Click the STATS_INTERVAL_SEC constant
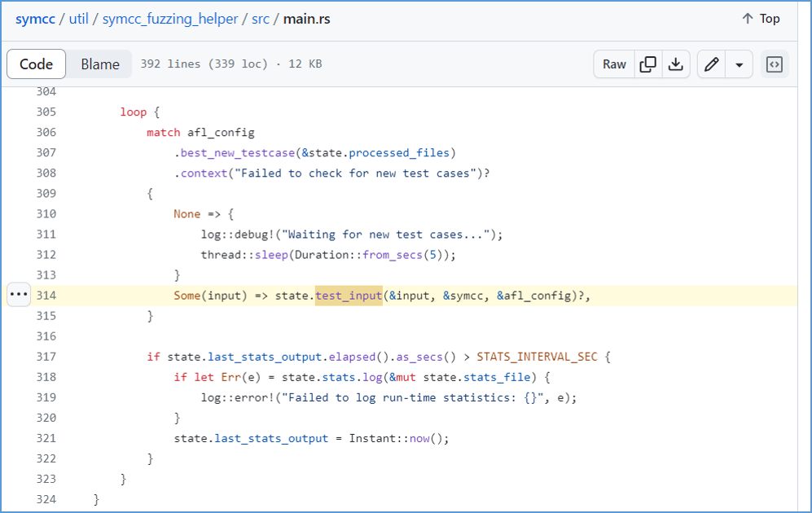 coord(537,357)
